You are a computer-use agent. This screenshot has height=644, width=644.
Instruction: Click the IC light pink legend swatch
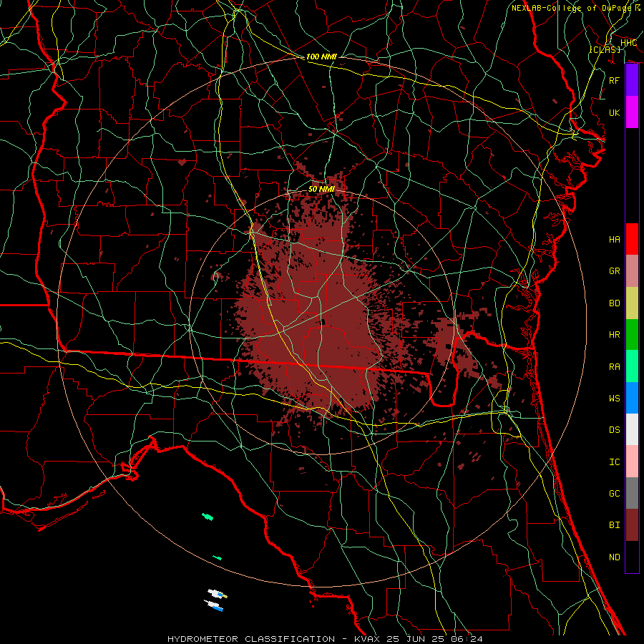[x=632, y=462]
